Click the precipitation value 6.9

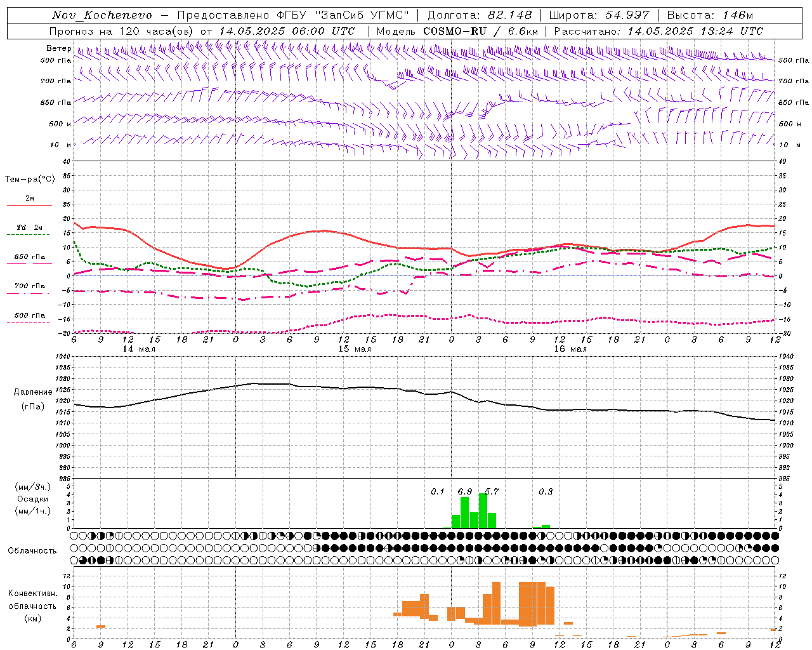pyautogui.click(x=465, y=491)
